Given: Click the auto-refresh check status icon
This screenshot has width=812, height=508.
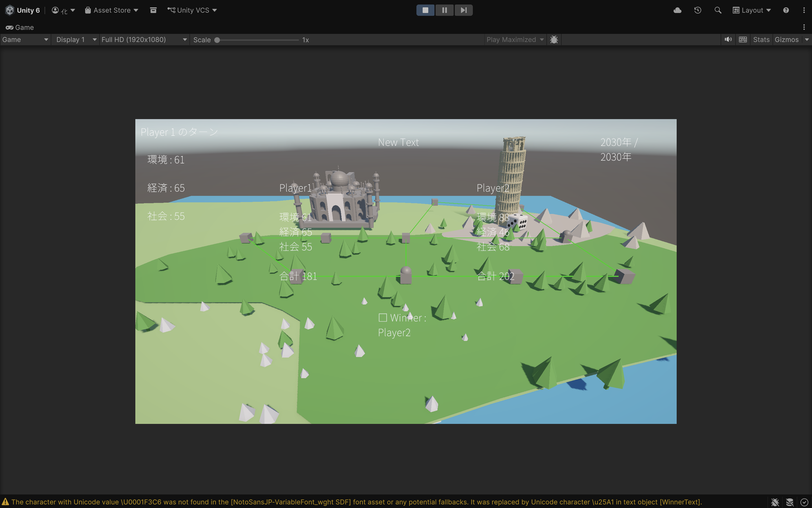Looking at the screenshot, I should (x=804, y=502).
